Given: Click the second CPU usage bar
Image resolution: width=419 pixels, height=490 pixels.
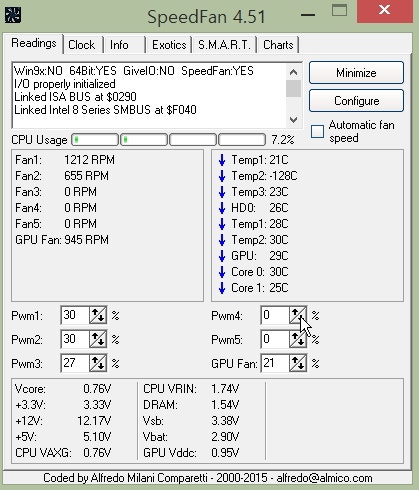Looking at the screenshot, I should point(144,140).
